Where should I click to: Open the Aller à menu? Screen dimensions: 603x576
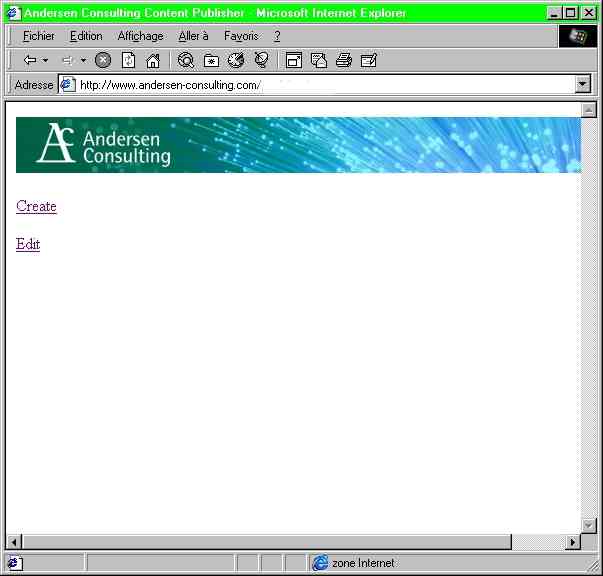[x=193, y=36]
